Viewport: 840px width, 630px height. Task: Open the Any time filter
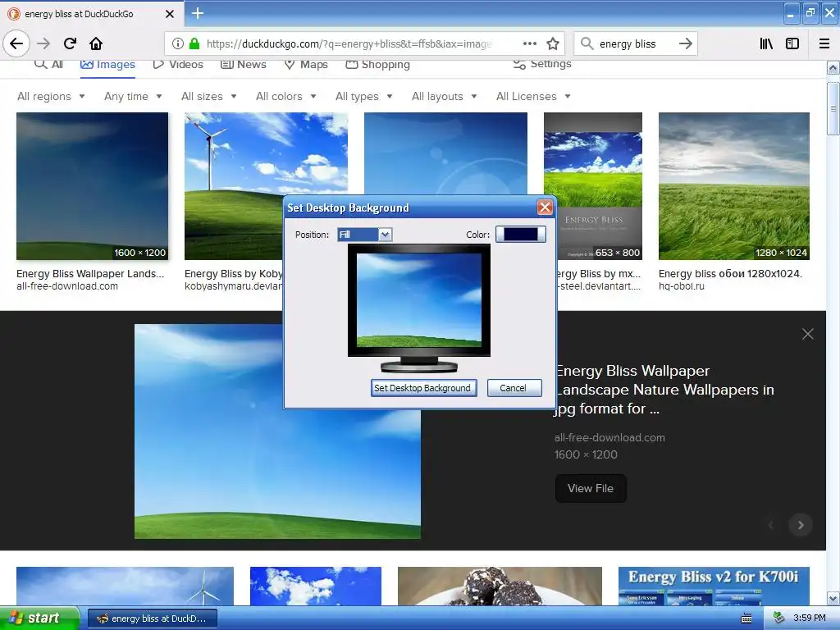tap(133, 97)
